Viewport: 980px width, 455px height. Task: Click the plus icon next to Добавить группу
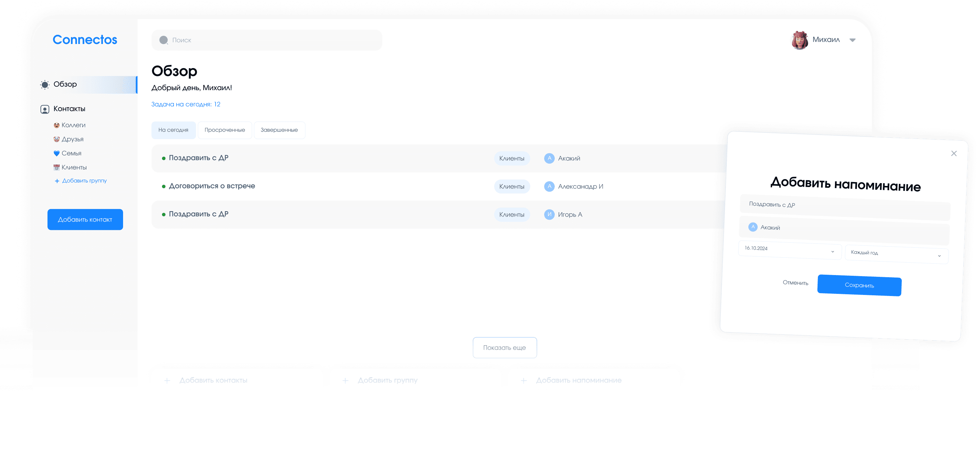(x=57, y=181)
